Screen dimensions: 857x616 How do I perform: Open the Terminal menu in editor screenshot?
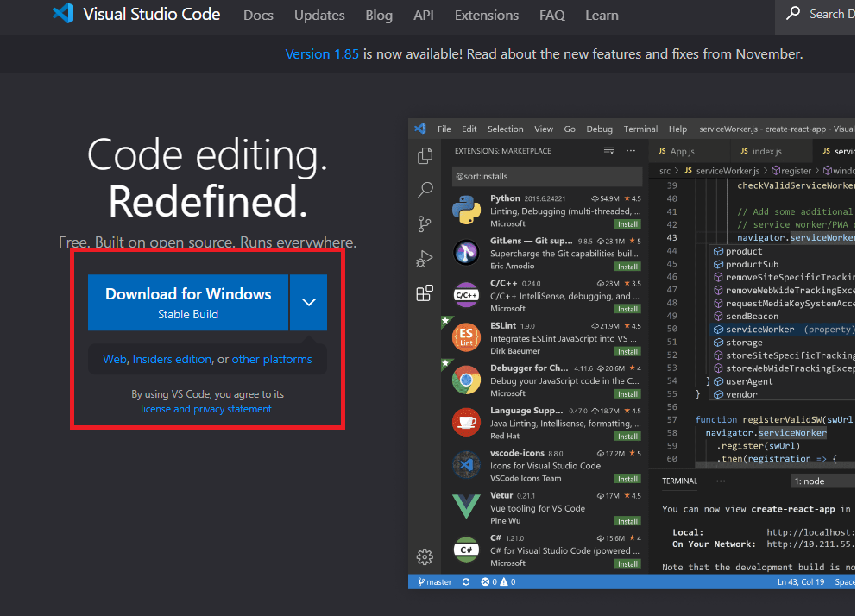tap(640, 129)
